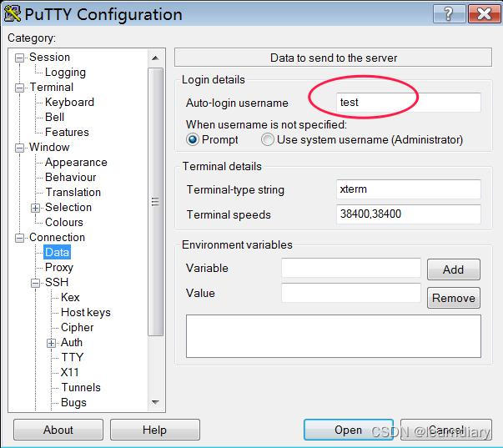Select the Auth category label
Viewport: 503px width, 448px height.
click(x=72, y=342)
